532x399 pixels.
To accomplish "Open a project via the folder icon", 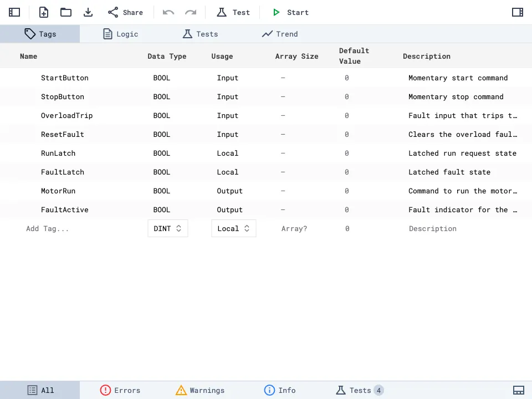I will (65, 12).
